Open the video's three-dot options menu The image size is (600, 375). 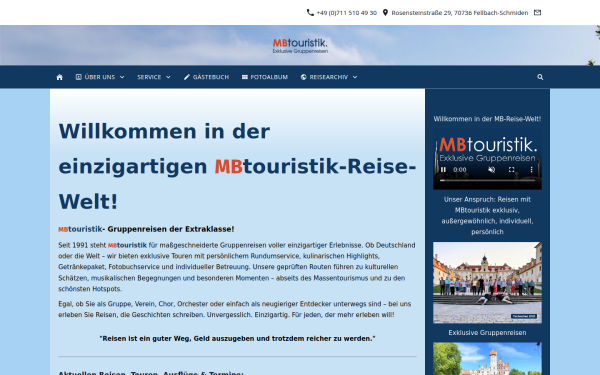[x=531, y=170]
